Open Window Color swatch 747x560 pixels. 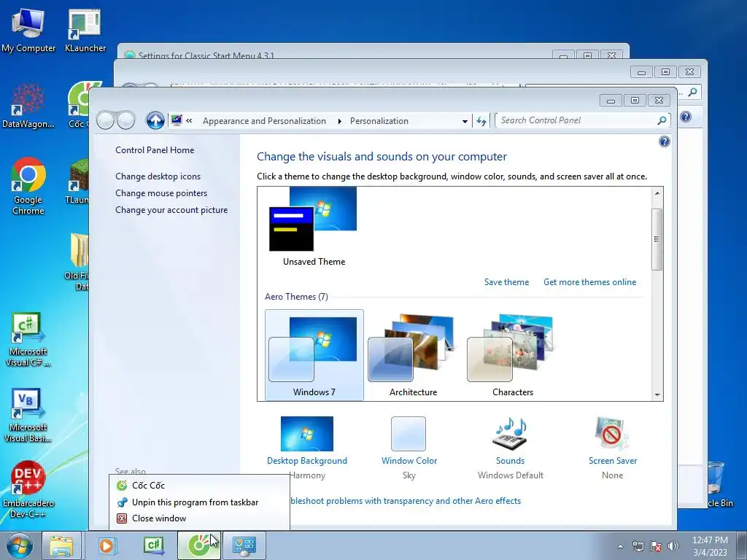pos(409,434)
